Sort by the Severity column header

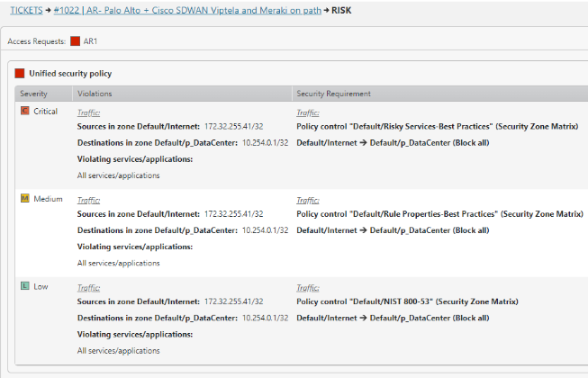(34, 94)
